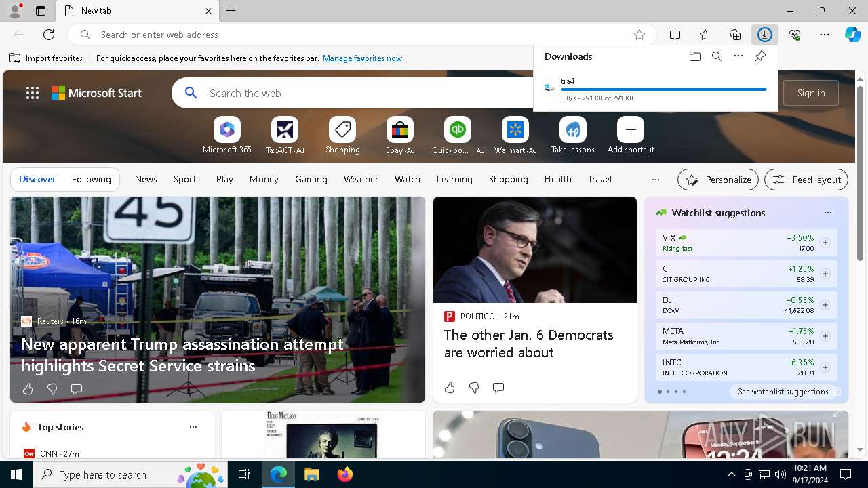Dislike the POLITICO Jan. 6 story

tap(474, 388)
